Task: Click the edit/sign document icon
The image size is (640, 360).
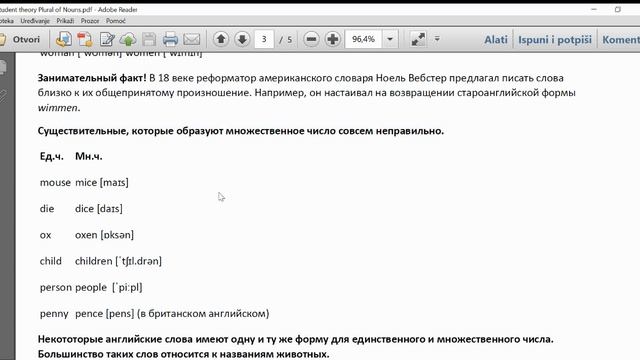Action: [x=107, y=40]
